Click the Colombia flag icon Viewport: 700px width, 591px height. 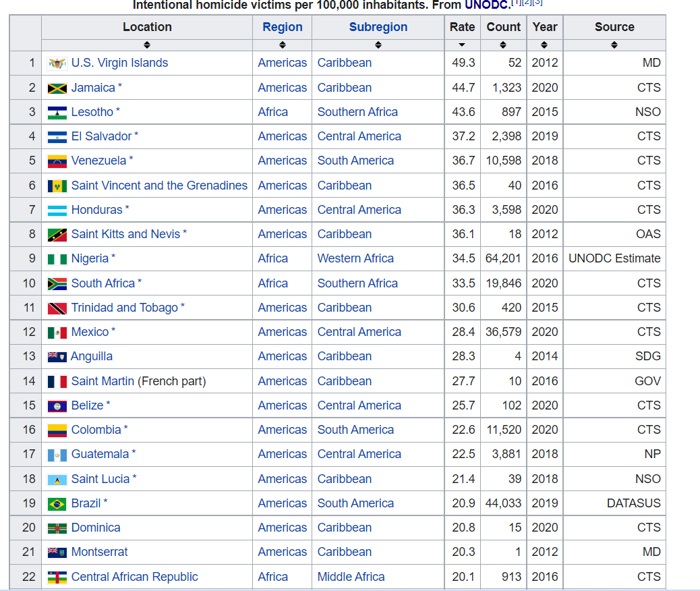(x=57, y=430)
